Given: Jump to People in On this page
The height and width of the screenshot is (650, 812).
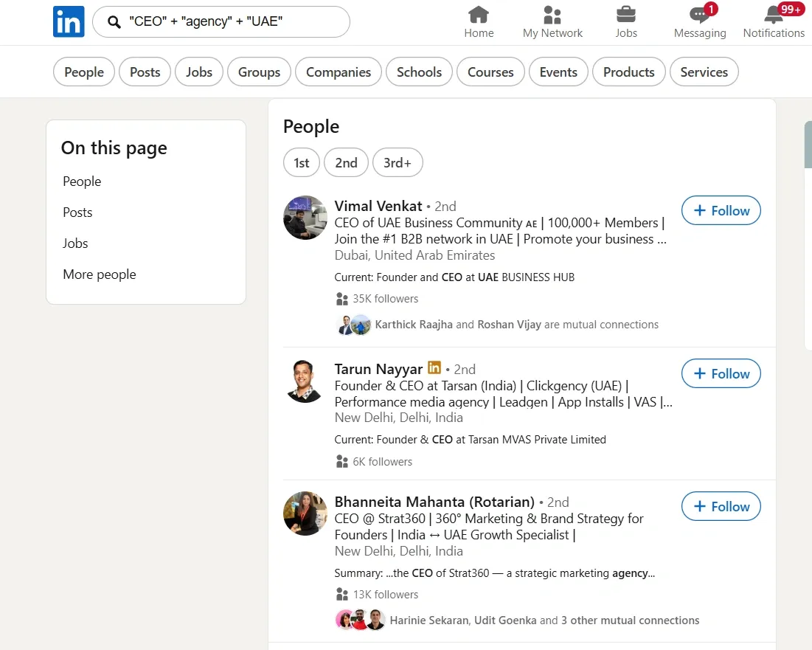Looking at the screenshot, I should pos(82,181).
